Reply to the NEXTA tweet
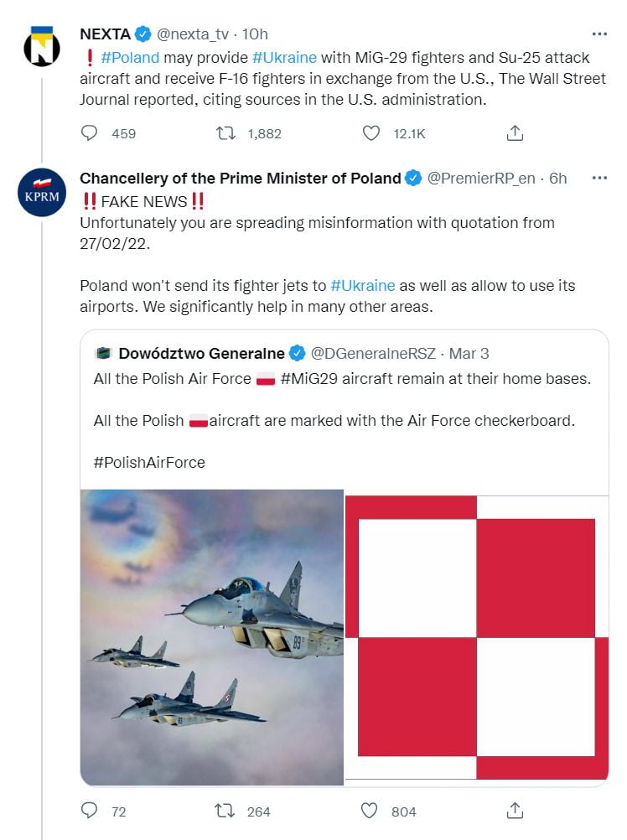Image resolution: width=627 pixels, height=840 pixels. tap(90, 132)
